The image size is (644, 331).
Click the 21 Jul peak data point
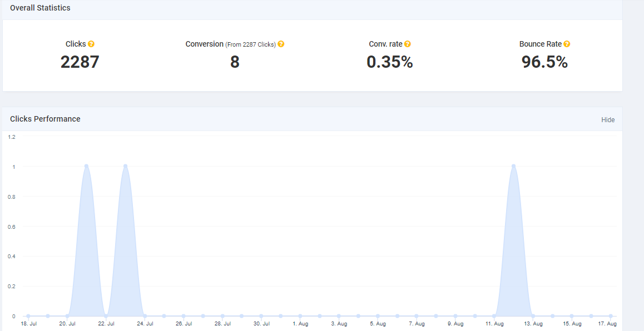(x=86, y=166)
